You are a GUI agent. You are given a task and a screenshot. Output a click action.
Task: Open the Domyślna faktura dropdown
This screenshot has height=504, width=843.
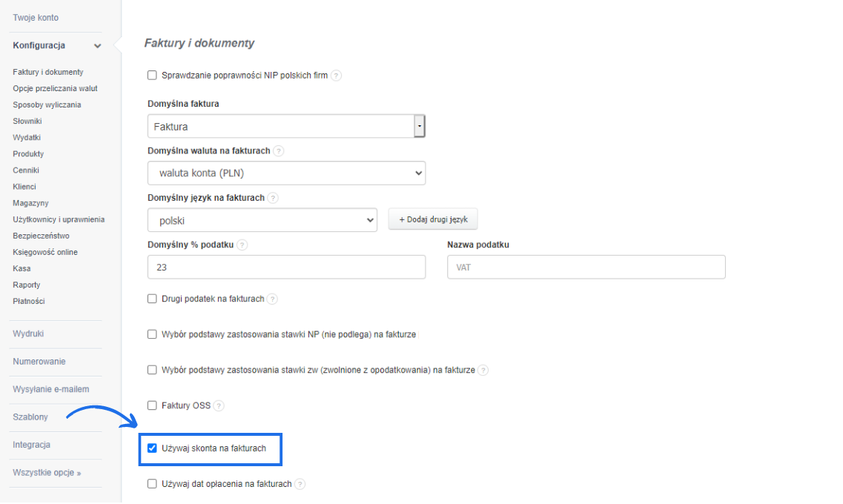[286, 126]
